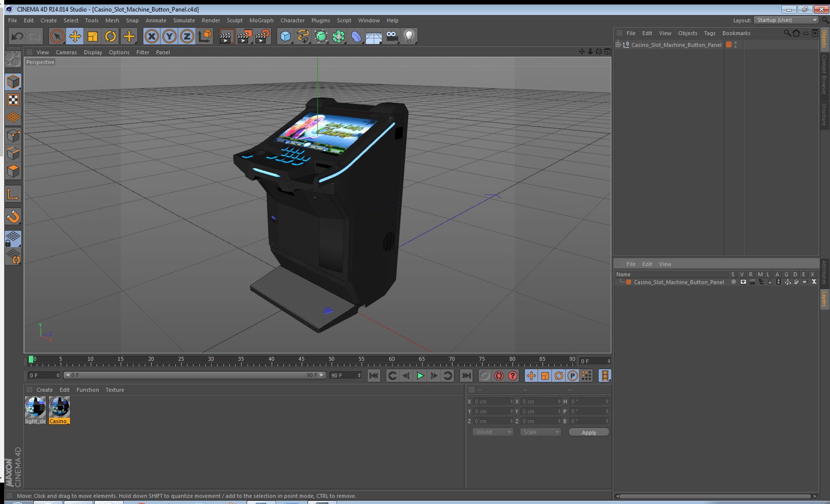Screen dimensions: 830x504
Task: Click the start frame 0 F stepper
Action: pos(58,375)
